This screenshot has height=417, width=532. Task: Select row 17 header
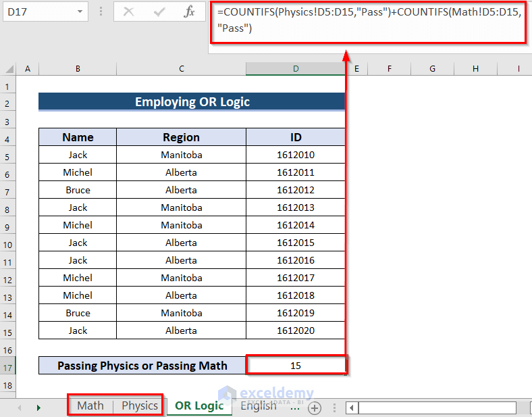point(7,367)
